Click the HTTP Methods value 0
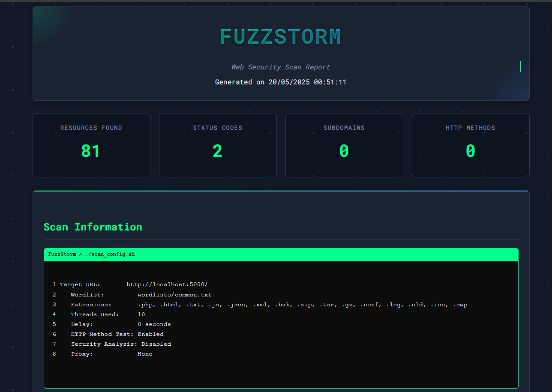 point(471,151)
